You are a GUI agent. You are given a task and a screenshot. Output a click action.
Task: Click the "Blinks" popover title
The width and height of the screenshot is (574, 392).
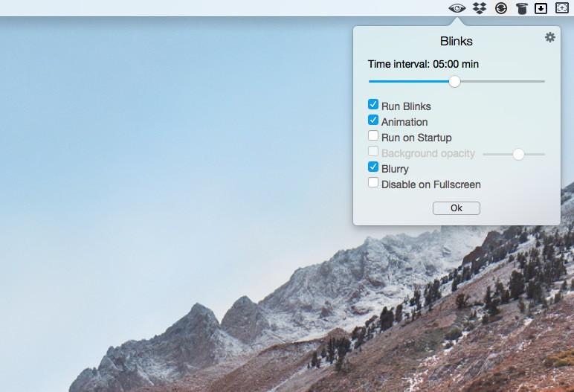click(456, 41)
